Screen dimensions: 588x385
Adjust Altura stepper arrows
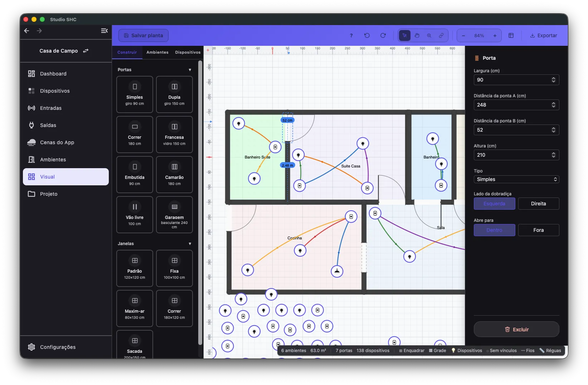(x=554, y=155)
